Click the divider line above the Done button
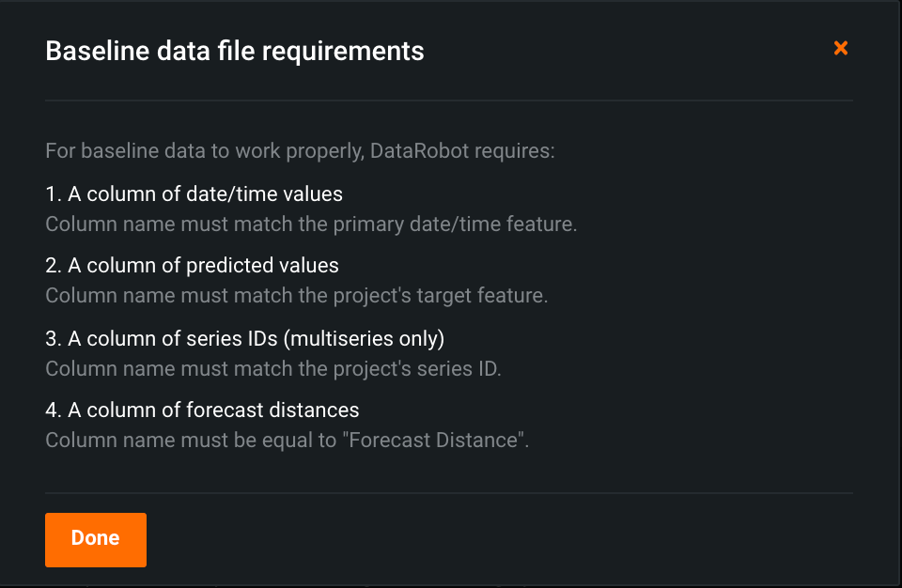The height and width of the screenshot is (588, 902). pyautogui.click(x=449, y=492)
